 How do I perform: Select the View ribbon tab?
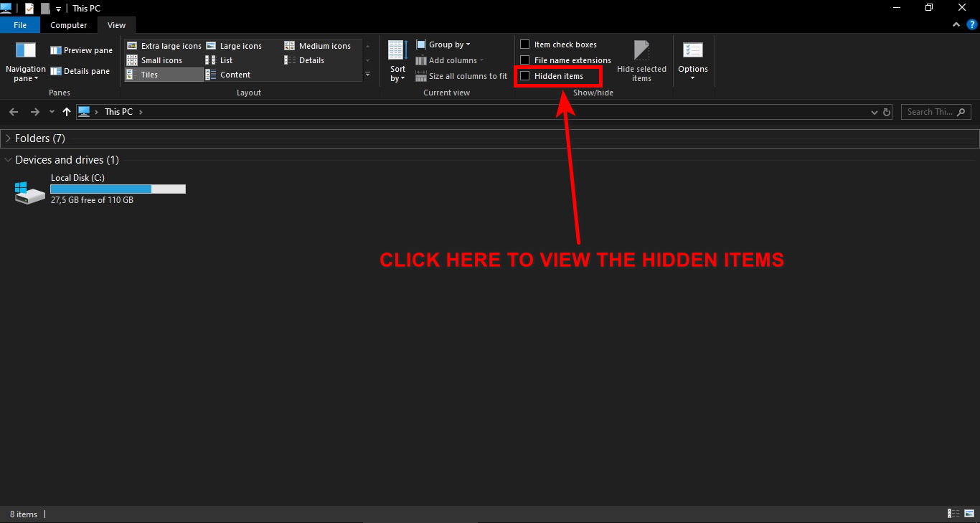(116, 25)
